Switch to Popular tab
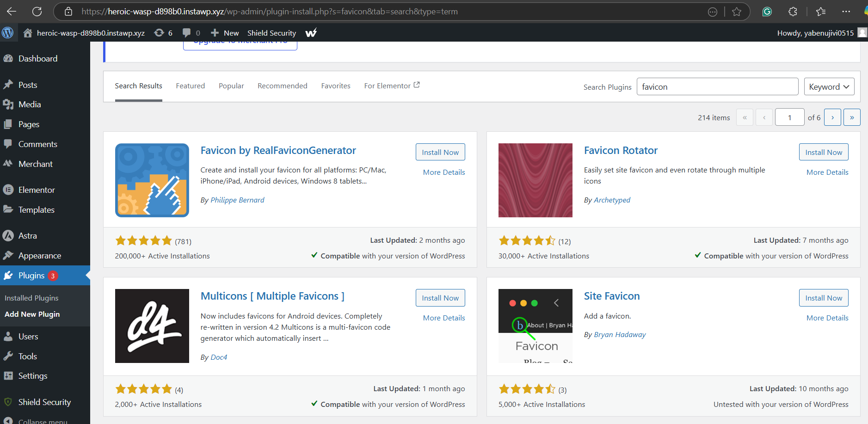This screenshot has height=424, width=868. coord(231,86)
